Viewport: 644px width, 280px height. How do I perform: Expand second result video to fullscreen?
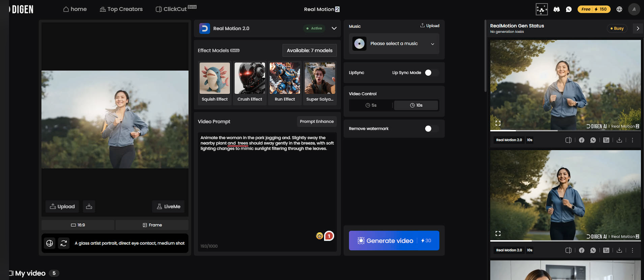(x=498, y=233)
